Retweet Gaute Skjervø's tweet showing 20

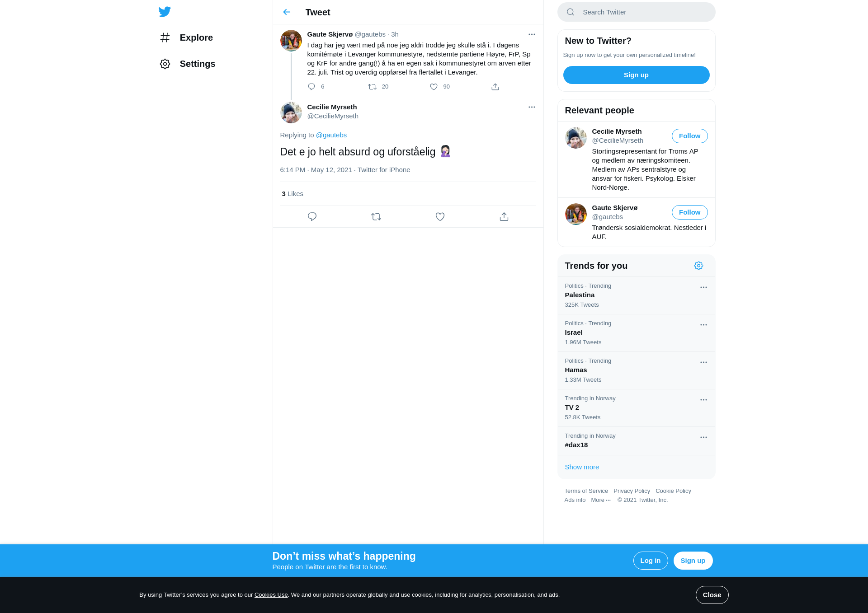(x=372, y=87)
